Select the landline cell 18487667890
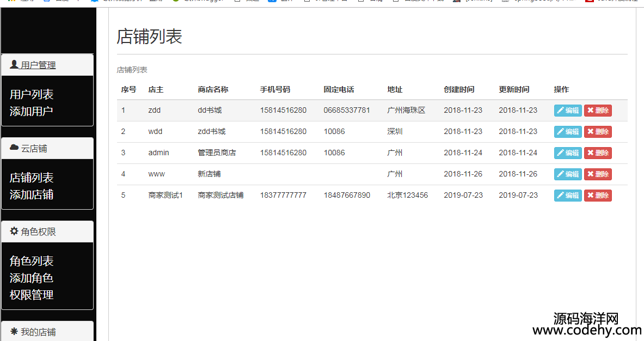The image size is (644, 341). pos(347,195)
